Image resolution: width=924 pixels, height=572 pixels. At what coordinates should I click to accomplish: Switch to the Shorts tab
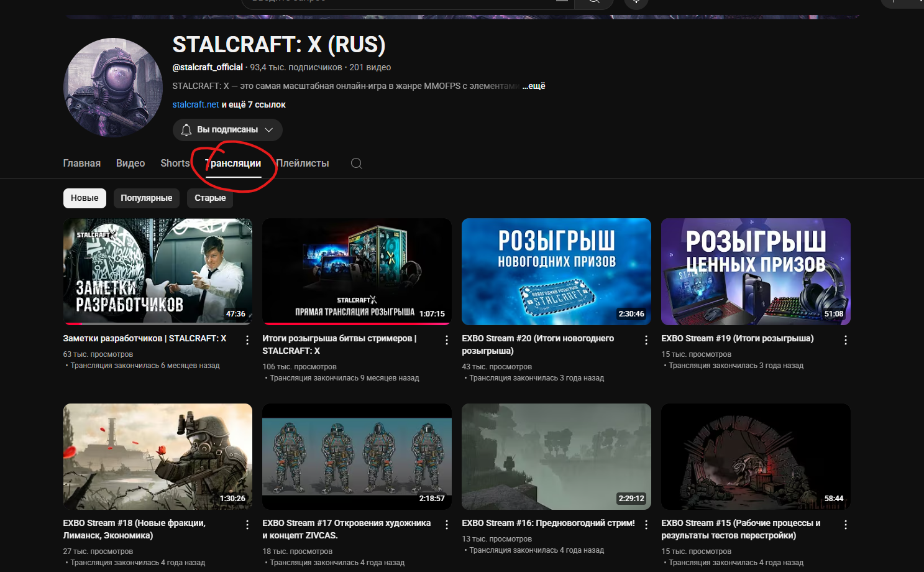tap(175, 164)
